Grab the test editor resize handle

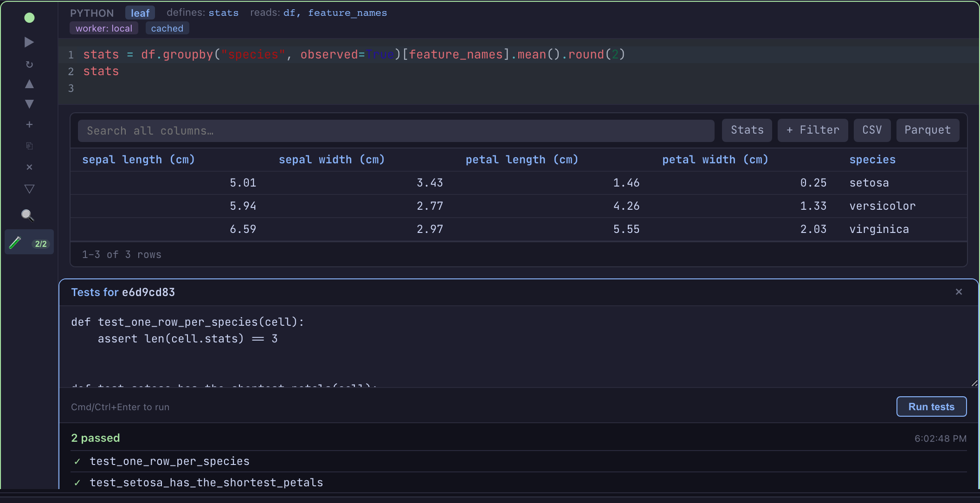point(974,383)
